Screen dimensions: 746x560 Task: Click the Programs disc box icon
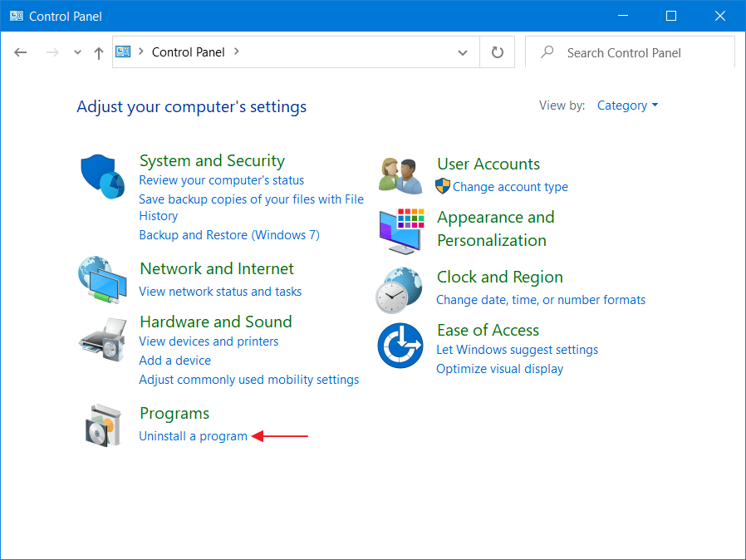click(103, 426)
